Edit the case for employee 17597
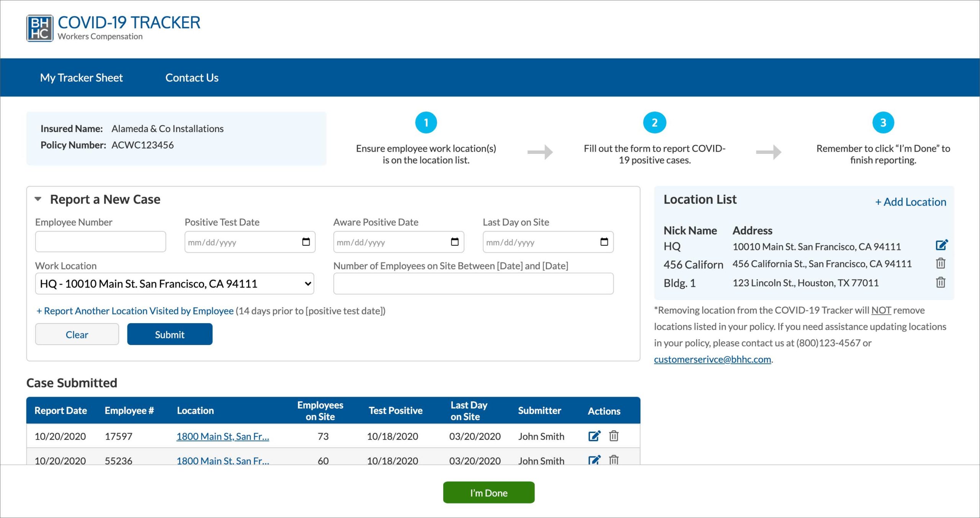 tap(594, 436)
